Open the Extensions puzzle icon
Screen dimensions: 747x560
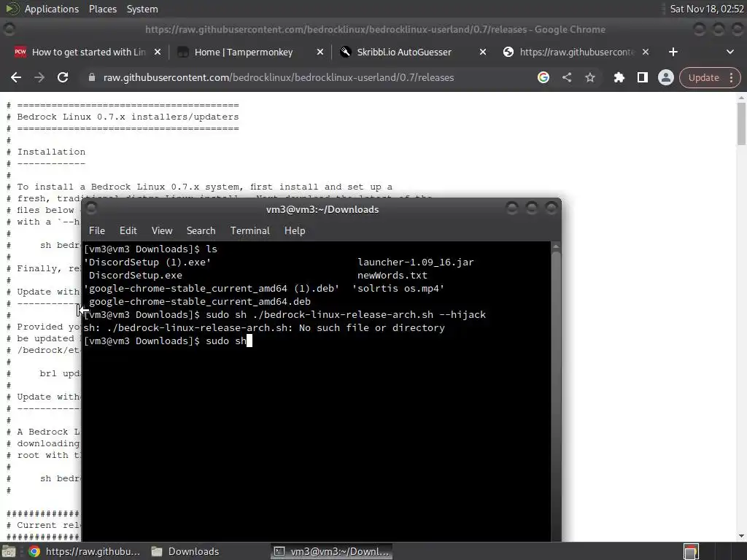619,77
